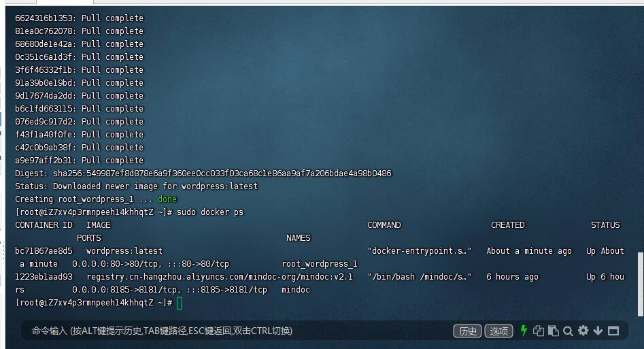Click the IMAGE column header

tap(99, 225)
